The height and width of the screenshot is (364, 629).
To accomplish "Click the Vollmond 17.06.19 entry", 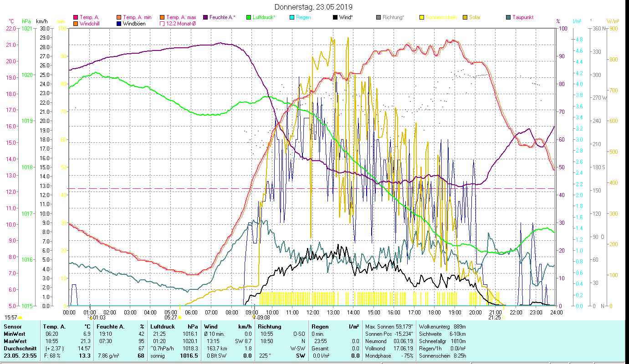I will 390,348.
